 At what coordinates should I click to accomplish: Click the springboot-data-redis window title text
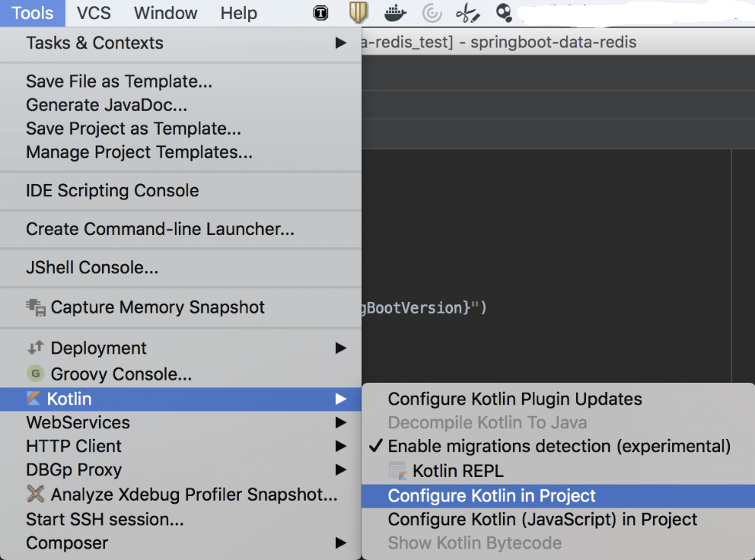(x=554, y=43)
